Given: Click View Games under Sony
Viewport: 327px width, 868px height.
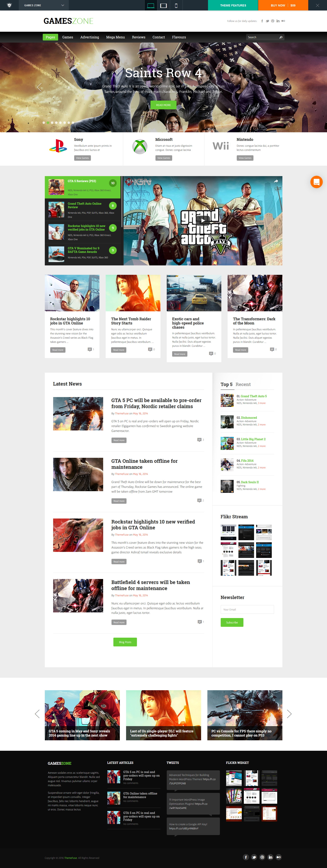Looking at the screenshot, I should (82, 158).
